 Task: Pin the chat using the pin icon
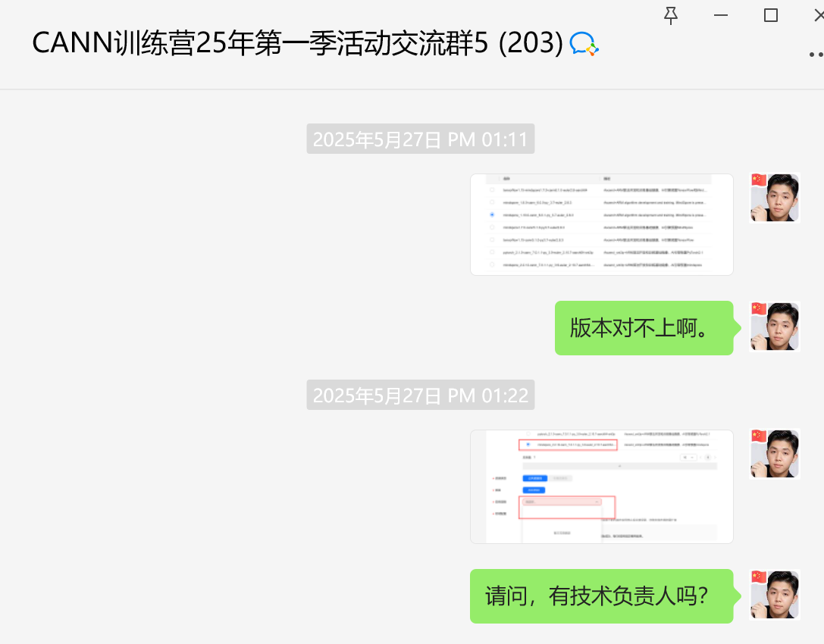[x=670, y=15]
